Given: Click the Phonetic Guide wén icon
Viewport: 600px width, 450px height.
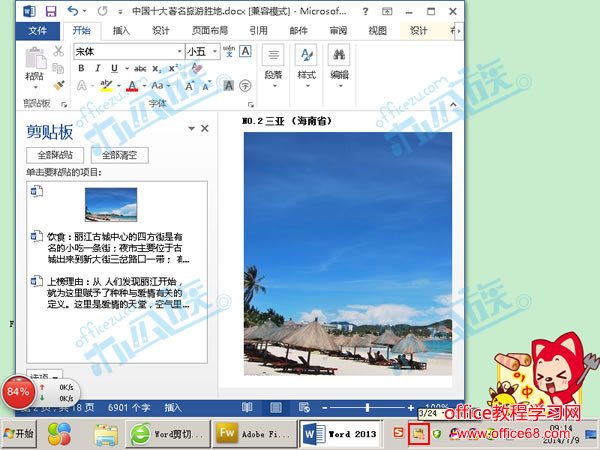Looking at the screenshot, I should [229, 51].
